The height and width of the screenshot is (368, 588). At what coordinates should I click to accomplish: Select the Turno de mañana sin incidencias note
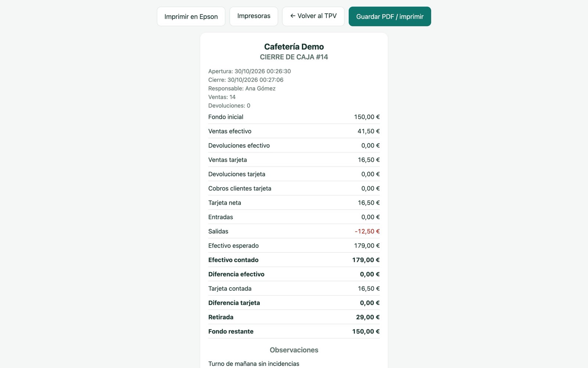point(254,364)
